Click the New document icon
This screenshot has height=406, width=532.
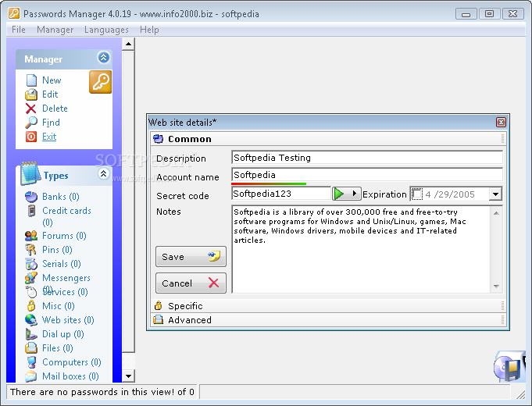pyautogui.click(x=31, y=80)
